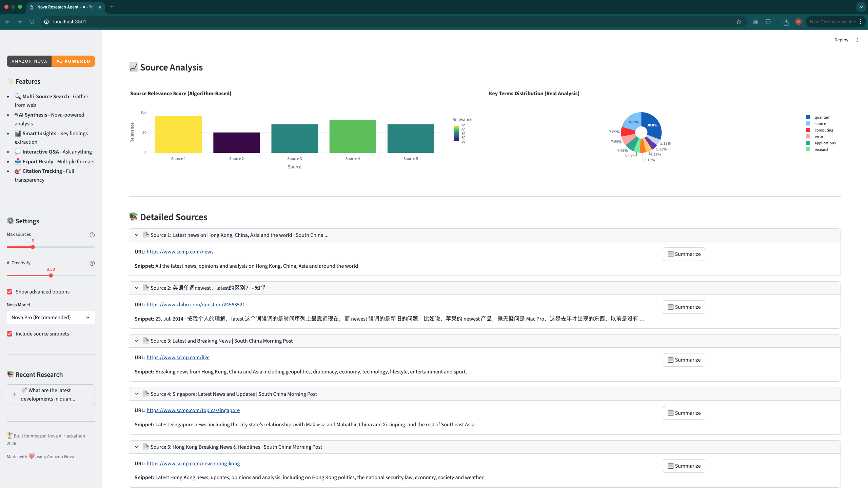Click the browser reload icon
The height and width of the screenshot is (488, 868).
[32, 22]
